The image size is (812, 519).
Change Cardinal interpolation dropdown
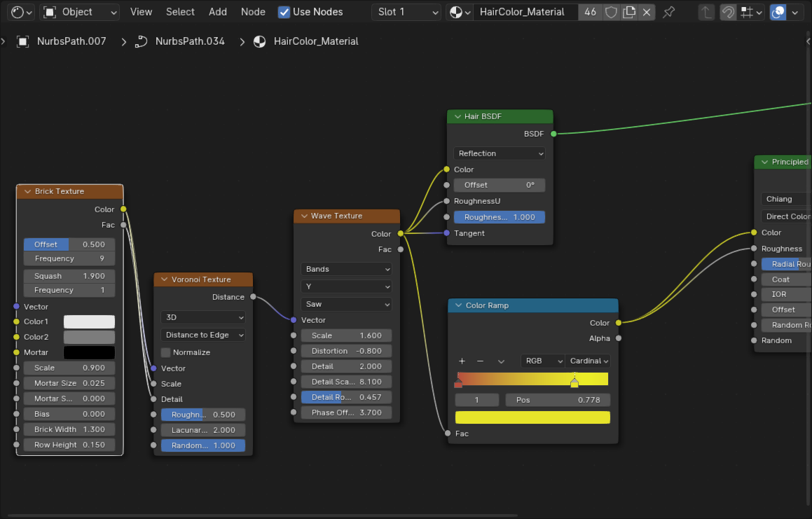pyautogui.click(x=588, y=361)
